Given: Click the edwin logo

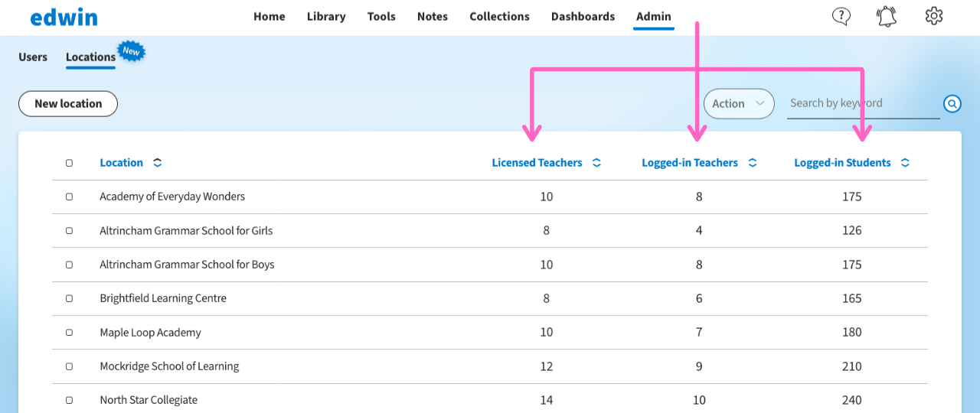Looking at the screenshot, I should point(64,17).
